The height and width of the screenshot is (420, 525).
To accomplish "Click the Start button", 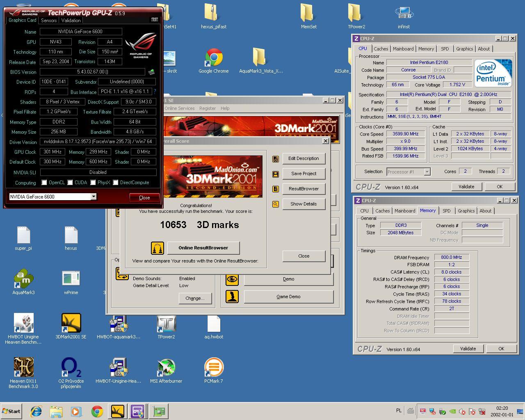I will (x=11, y=411).
